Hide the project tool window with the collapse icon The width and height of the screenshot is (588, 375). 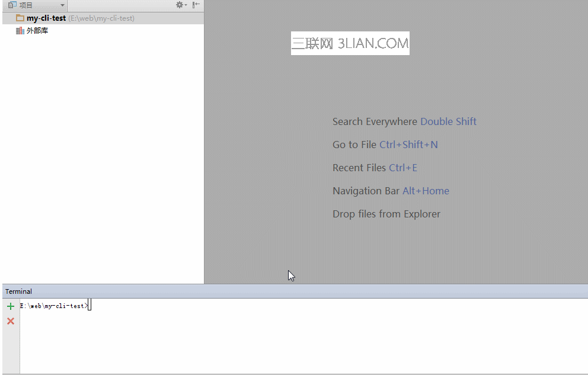pyautogui.click(x=196, y=5)
